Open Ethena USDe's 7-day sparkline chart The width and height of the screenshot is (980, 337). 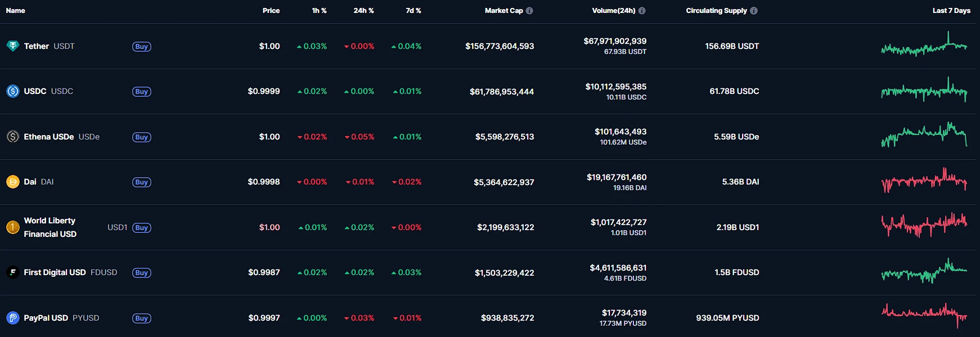(x=924, y=135)
